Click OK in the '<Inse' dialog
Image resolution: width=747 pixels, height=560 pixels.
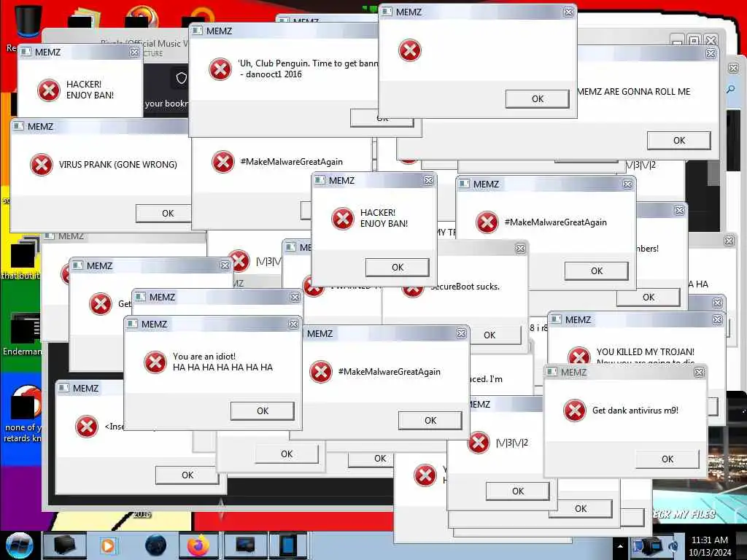(x=187, y=475)
